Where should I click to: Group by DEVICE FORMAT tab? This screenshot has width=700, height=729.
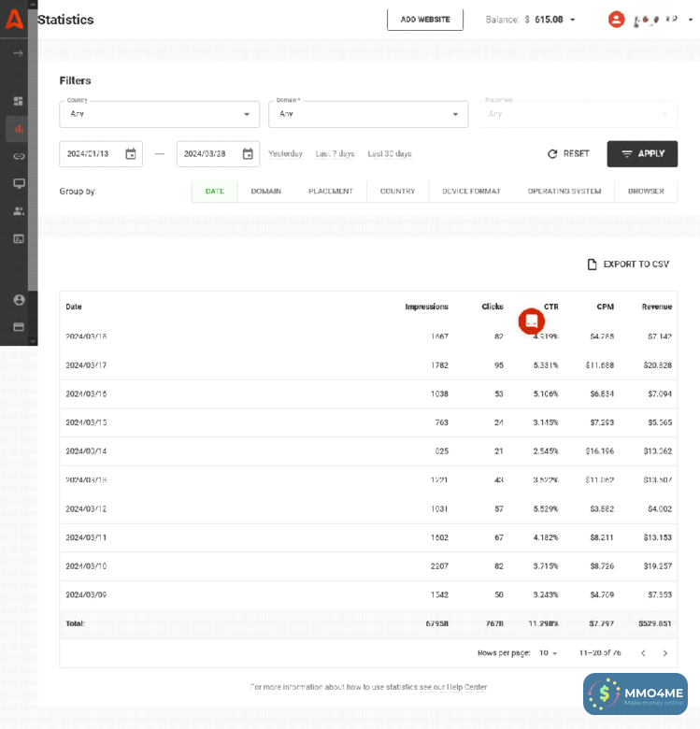pos(471,191)
